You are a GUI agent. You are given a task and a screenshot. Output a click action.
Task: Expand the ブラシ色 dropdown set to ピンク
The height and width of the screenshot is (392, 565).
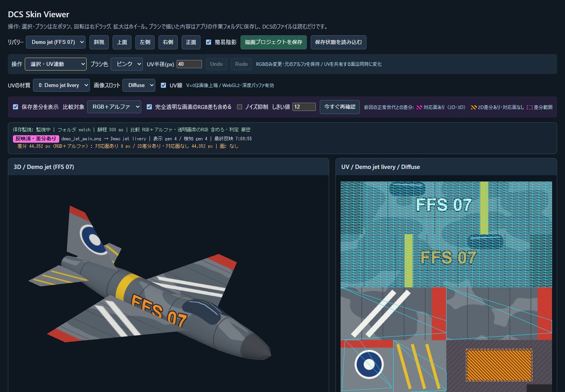point(127,64)
